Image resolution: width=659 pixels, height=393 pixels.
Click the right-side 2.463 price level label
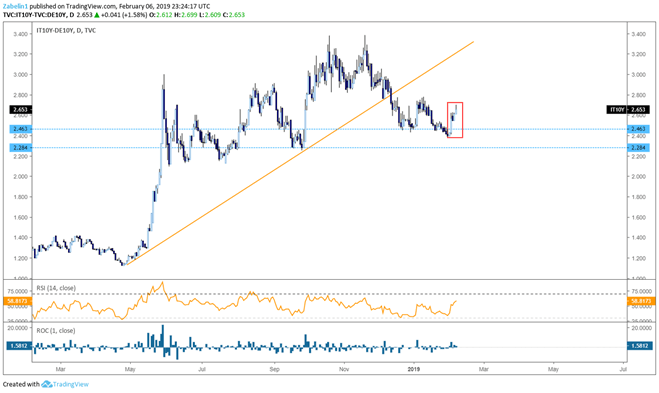[x=638, y=129]
